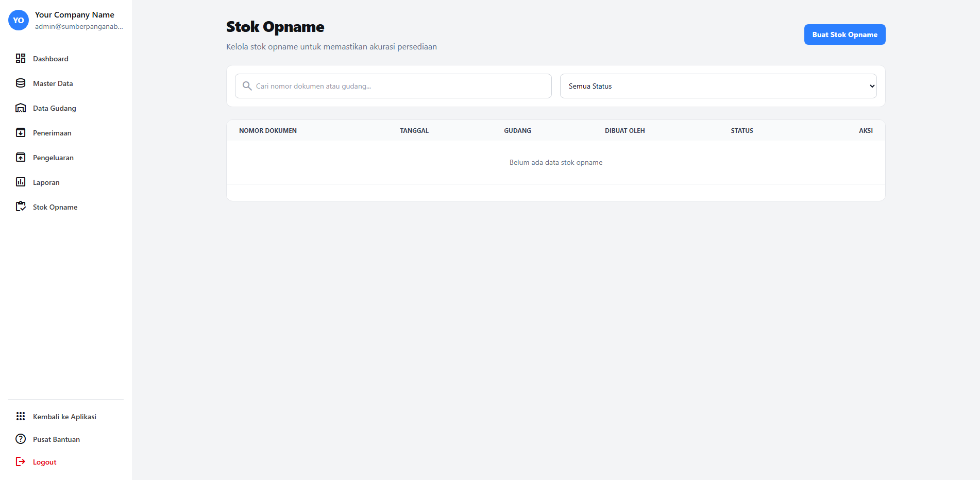Screen dimensions: 980x480
Task: Click the Master Data database icon
Action: point(21,83)
